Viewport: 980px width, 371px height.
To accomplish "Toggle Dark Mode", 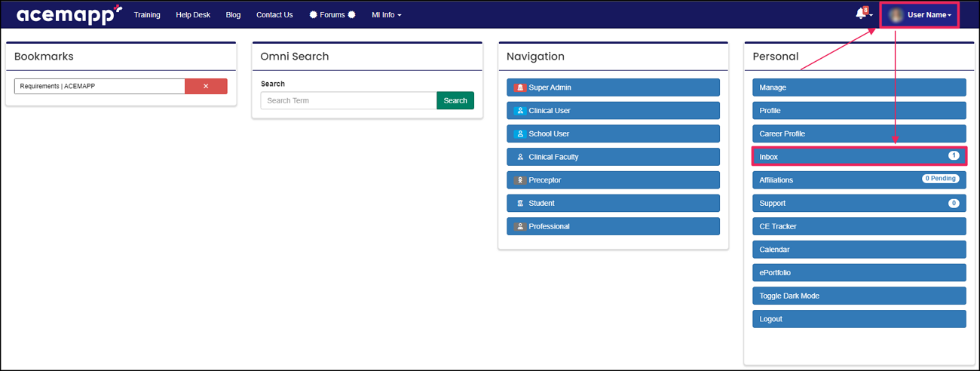I will click(859, 296).
